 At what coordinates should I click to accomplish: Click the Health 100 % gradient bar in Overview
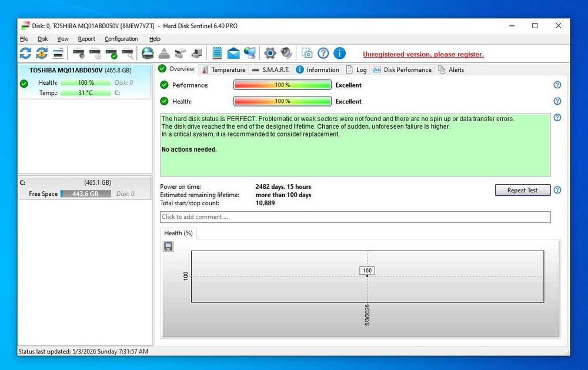point(282,101)
